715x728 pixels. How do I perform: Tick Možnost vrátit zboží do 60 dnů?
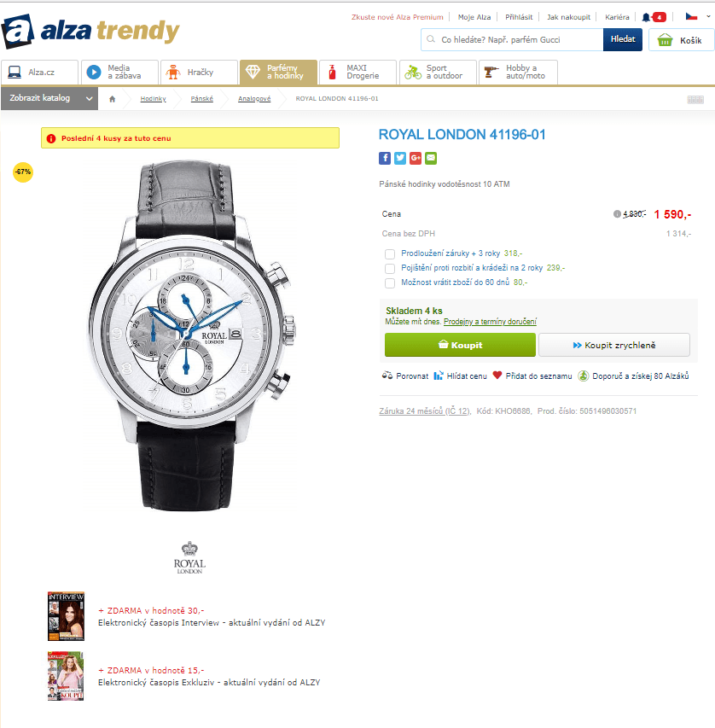(x=390, y=282)
